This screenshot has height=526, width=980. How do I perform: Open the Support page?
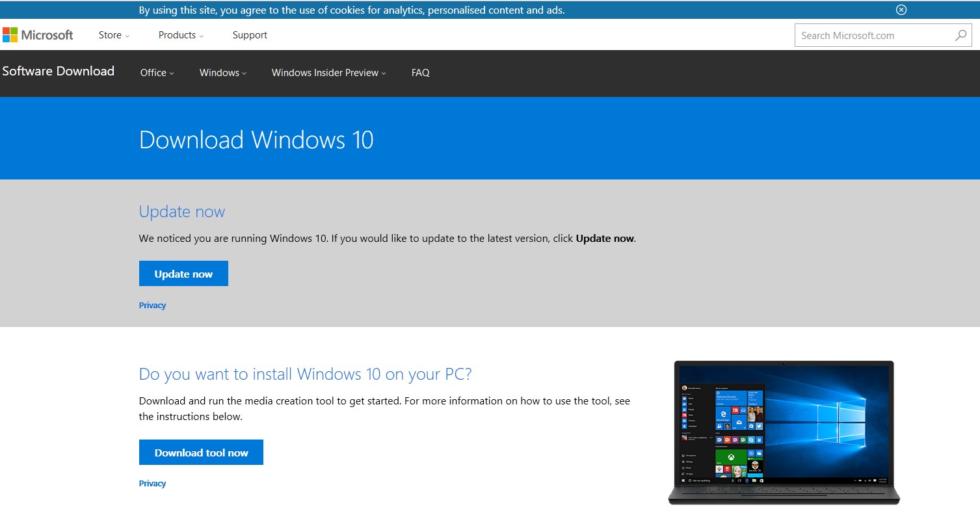[250, 35]
